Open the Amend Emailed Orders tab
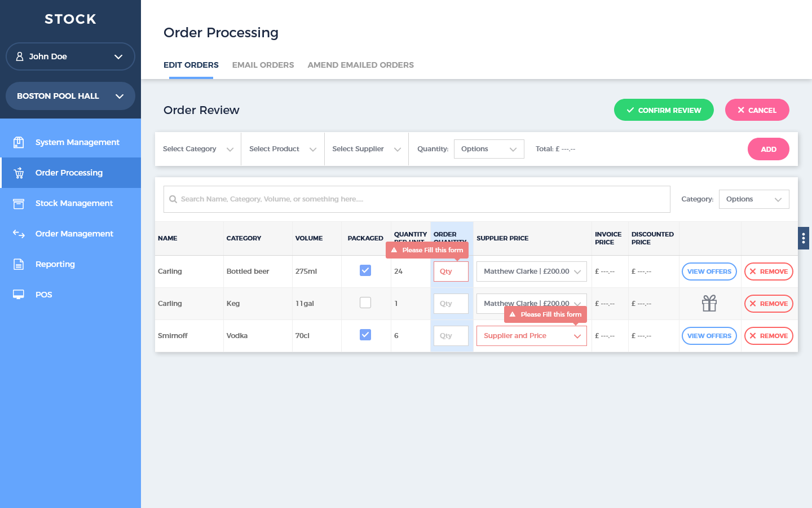The image size is (812, 508). pyautogui.click(x=360, y=65)
